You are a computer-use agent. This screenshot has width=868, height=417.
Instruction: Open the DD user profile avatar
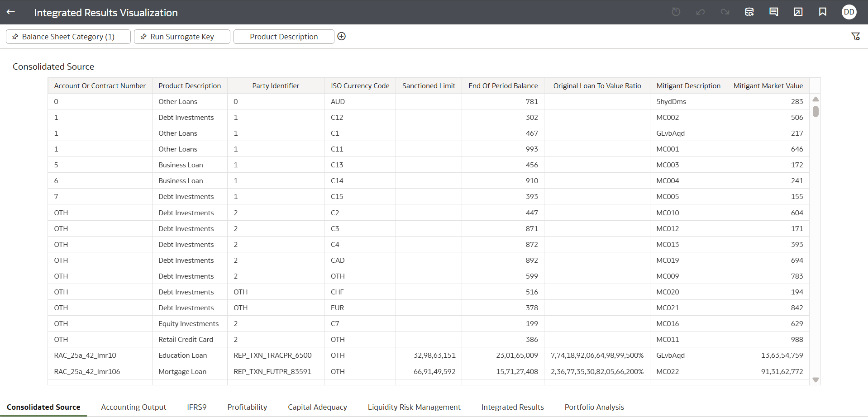point(849,12)
